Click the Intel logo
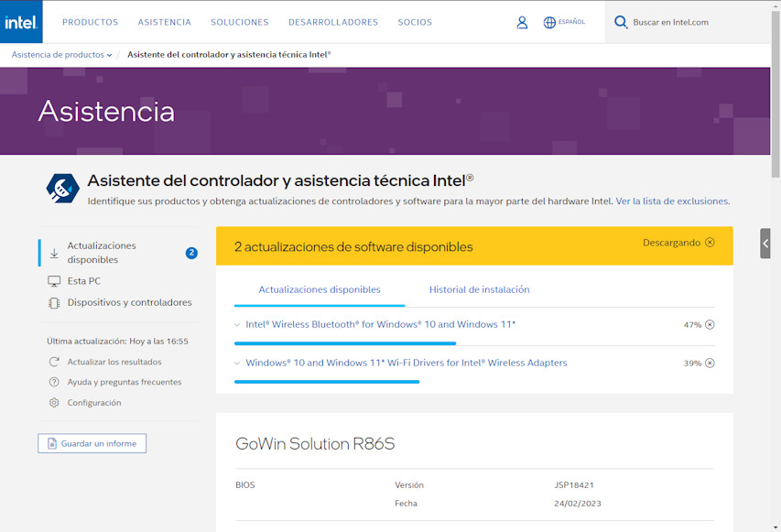 coord(21,22)
